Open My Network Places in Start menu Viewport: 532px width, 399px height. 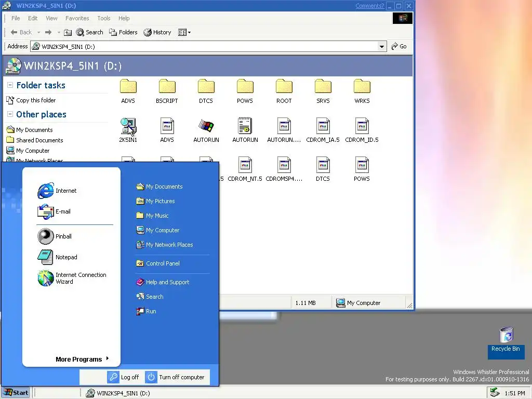pyautogui.click(x=165, y=245)
